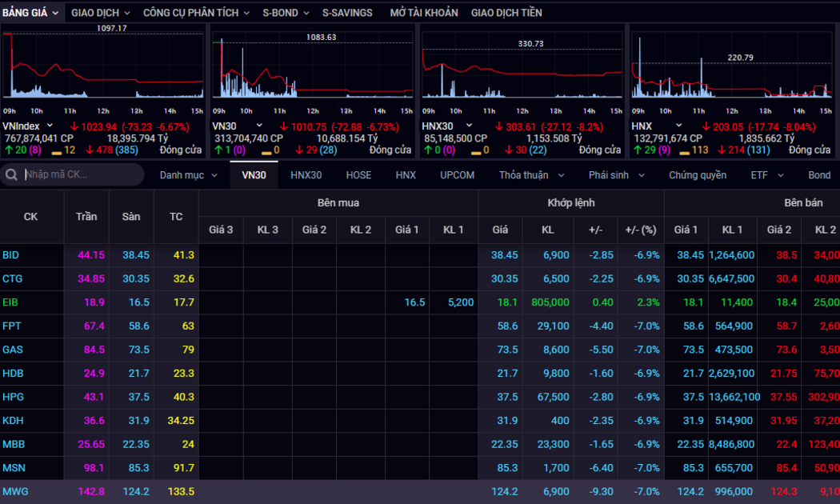Expand the GIAO DỊCH menu
Viewport: 840px width, 504px height.
pyautogui.click(x=100, y=13)
